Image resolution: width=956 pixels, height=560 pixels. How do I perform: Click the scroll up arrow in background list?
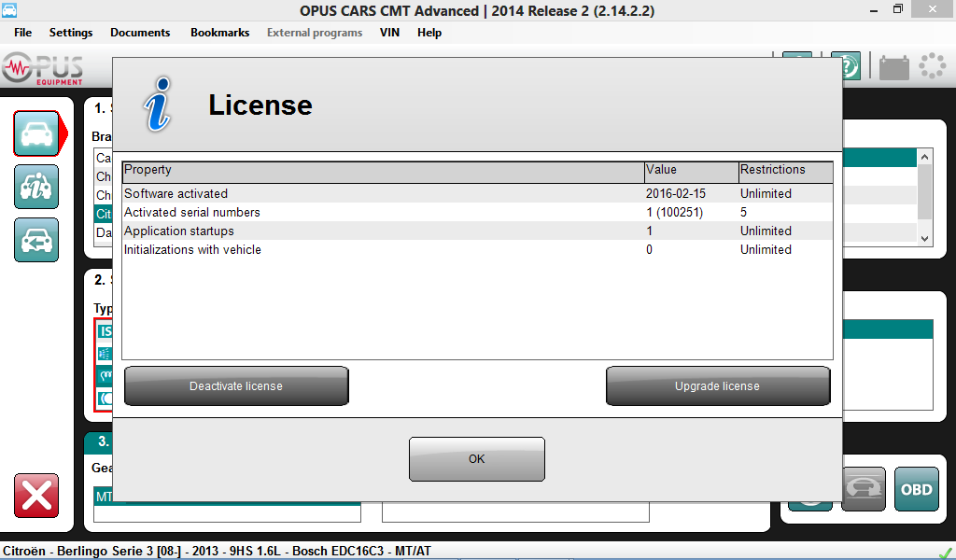pyautogui.click(x=925, y=157)
